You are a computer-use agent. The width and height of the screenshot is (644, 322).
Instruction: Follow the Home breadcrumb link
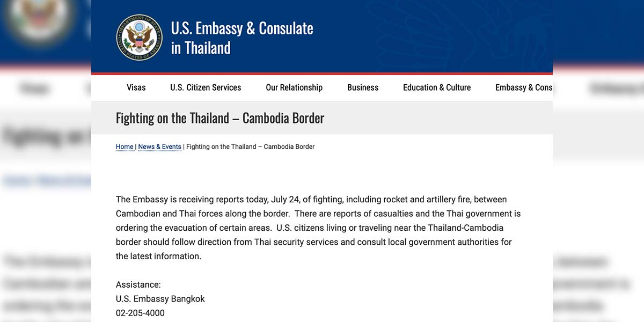point(125,147)
